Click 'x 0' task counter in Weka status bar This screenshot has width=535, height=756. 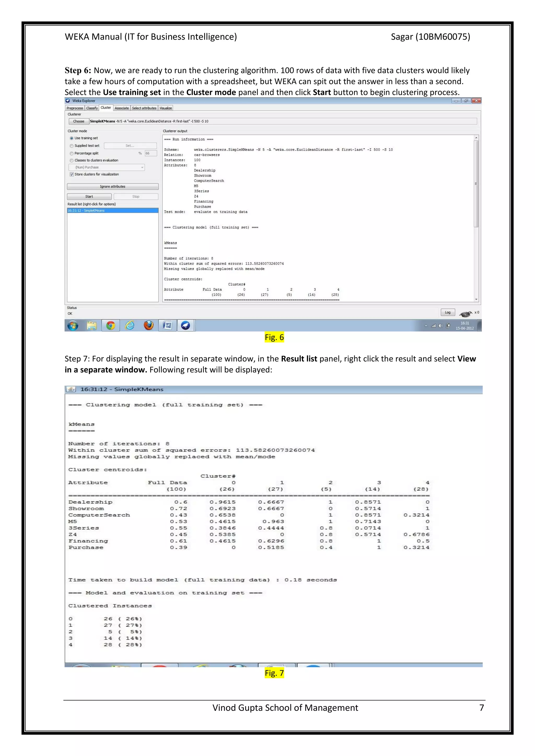(x=477, y=312)
